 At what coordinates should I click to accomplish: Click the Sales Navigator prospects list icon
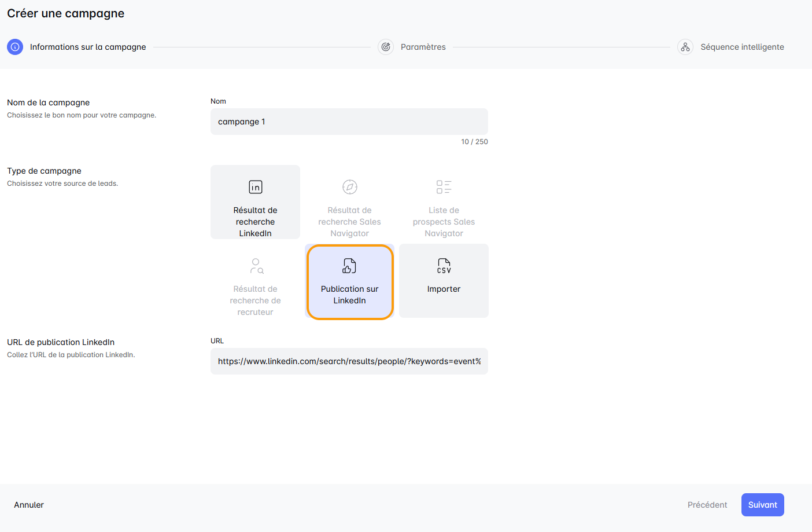click(444, 187)
